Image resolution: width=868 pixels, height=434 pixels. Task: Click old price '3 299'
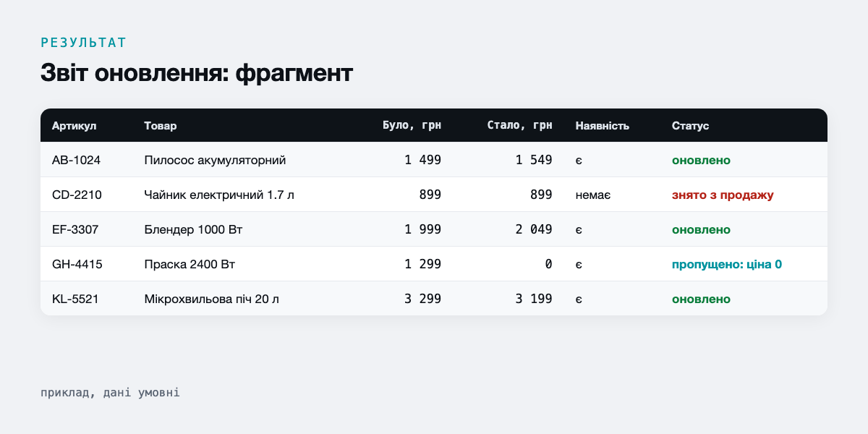coord(422,299)
